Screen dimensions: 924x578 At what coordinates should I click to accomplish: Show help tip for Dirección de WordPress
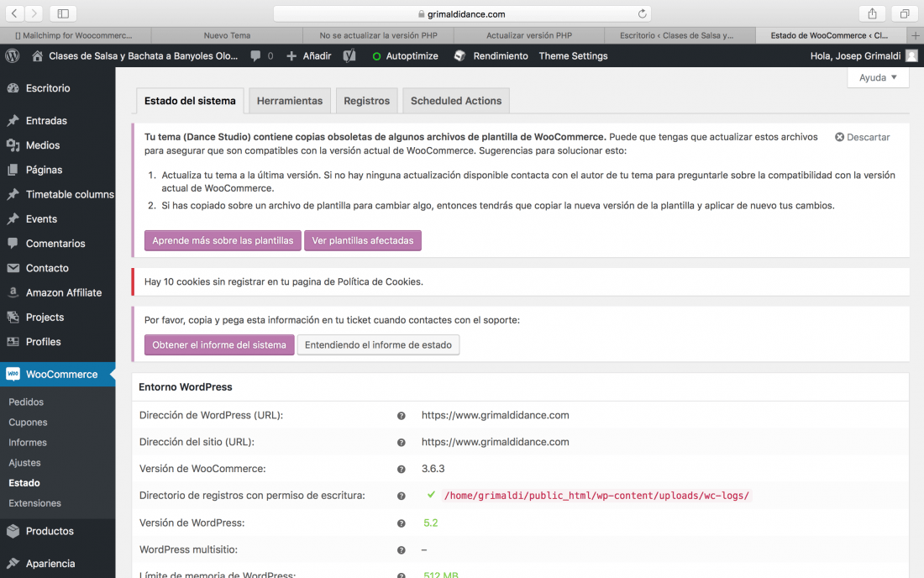[x=402, y=416]
